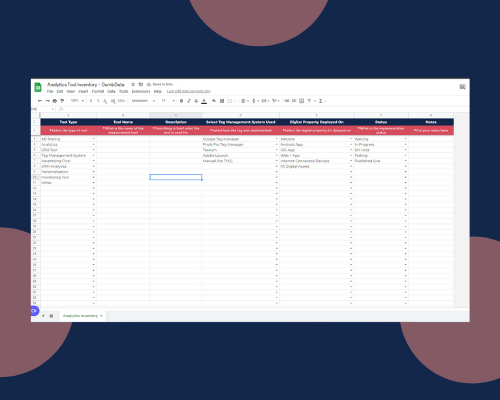Click the functions sigma icon
This screenshot has height=400, width=500.
click(320, 101)
